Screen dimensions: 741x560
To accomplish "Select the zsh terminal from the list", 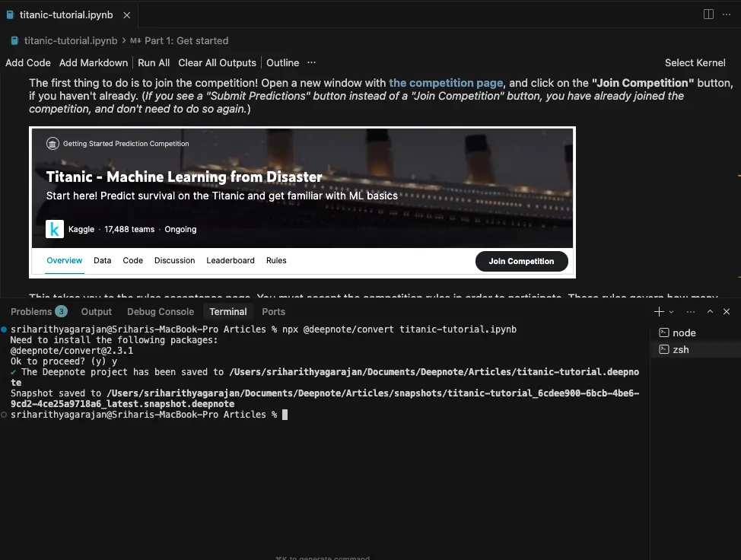I will click(681, 349).
